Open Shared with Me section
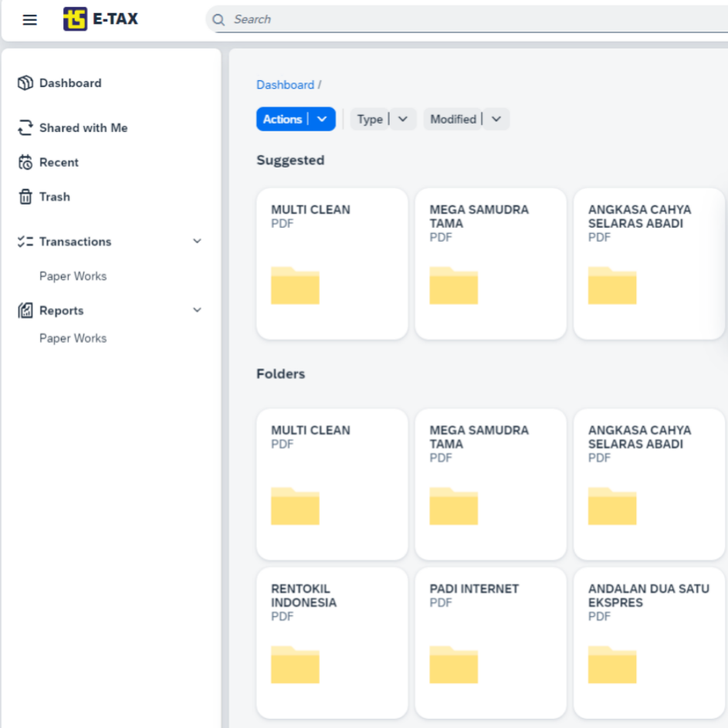 pyautogui.click(x=83, y=128)
